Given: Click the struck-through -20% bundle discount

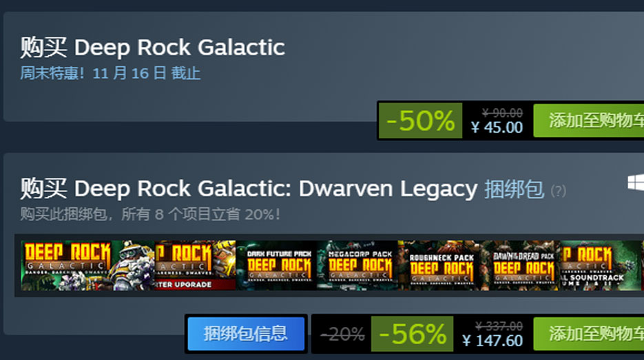Looking at the screenshot, I should [x=342, y=334].
